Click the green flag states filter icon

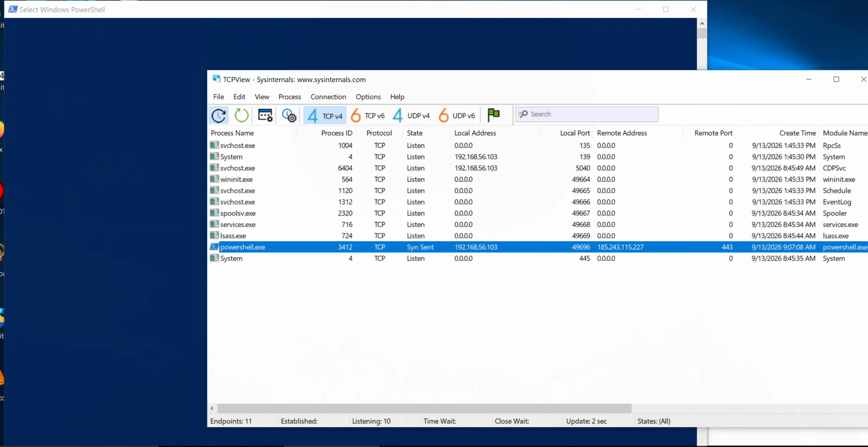494,115
